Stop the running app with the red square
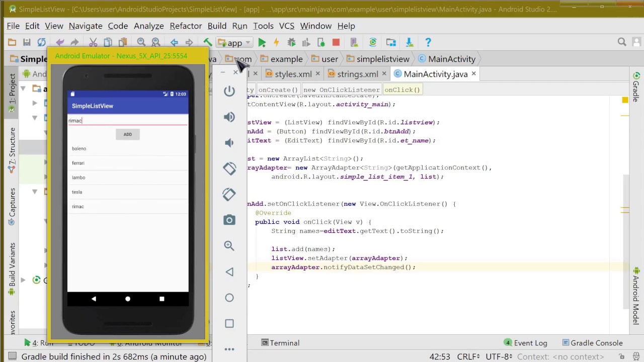Viewport: 644px width, 362px height. [x=336, y=43]
